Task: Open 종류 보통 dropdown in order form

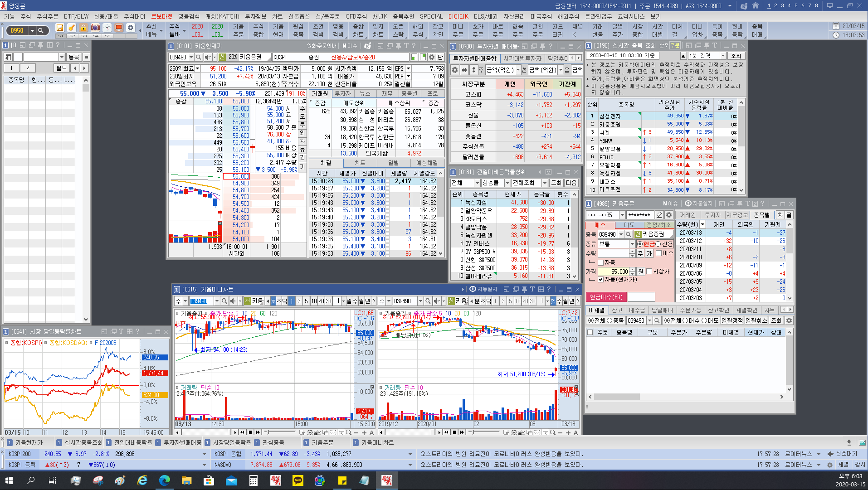Action: click(632, 244)
